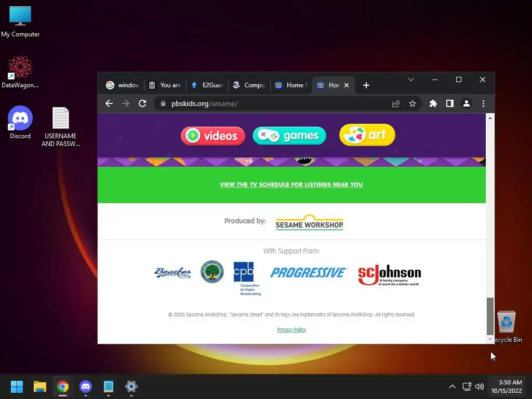This screenshot has width=532, height=399.
Task: Click the SC Johnson sponsor logo
Action: 390,275
